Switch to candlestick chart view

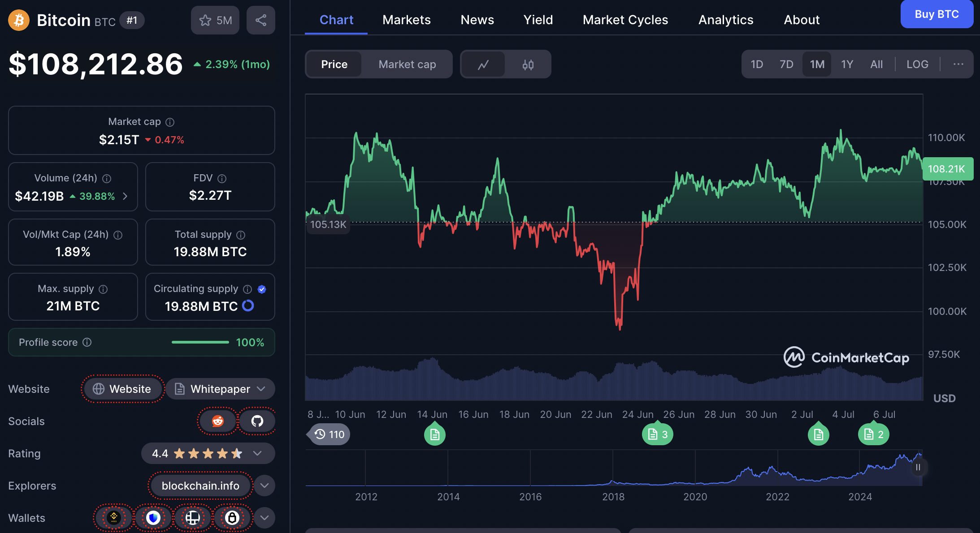[x=528, y=64]
